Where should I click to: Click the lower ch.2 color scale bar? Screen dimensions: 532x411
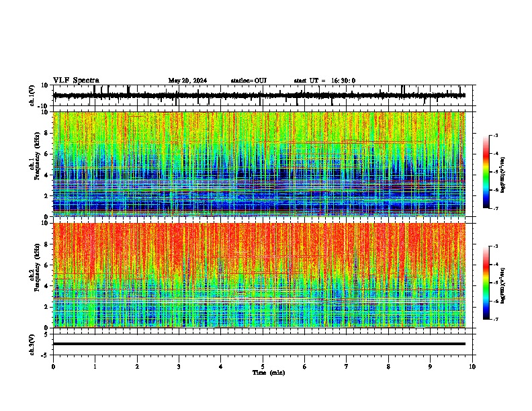pos(486,283)
